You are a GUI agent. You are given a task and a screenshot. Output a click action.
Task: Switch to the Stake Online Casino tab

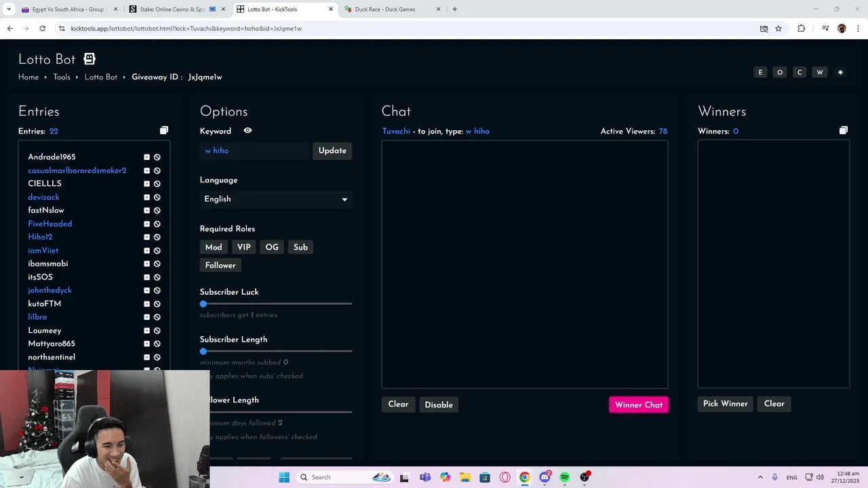point(176,9)
